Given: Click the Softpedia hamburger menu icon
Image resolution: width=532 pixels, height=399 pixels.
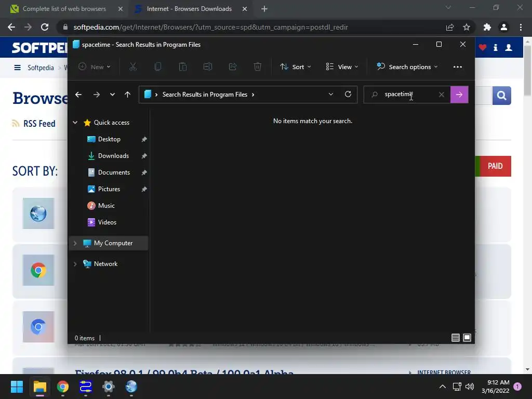Looking at the screenshot, I should click(x=17, y=68).
